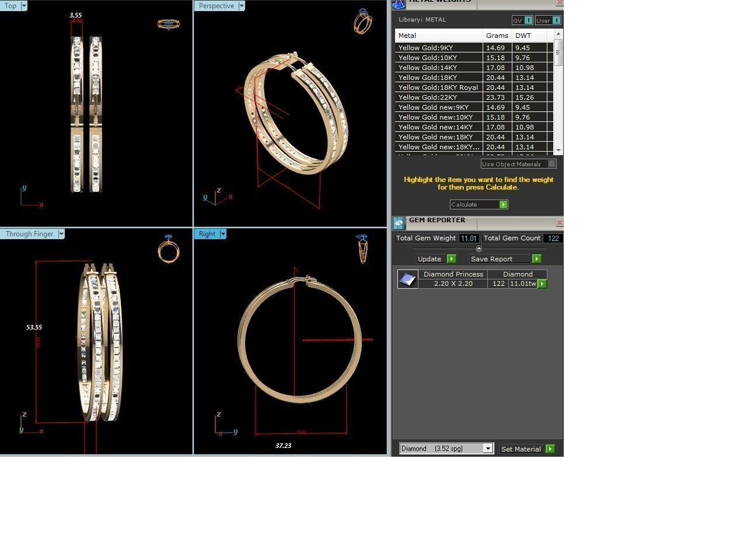
Task: Select the Yellow Gold:10KY row
Action: (474, 58)
